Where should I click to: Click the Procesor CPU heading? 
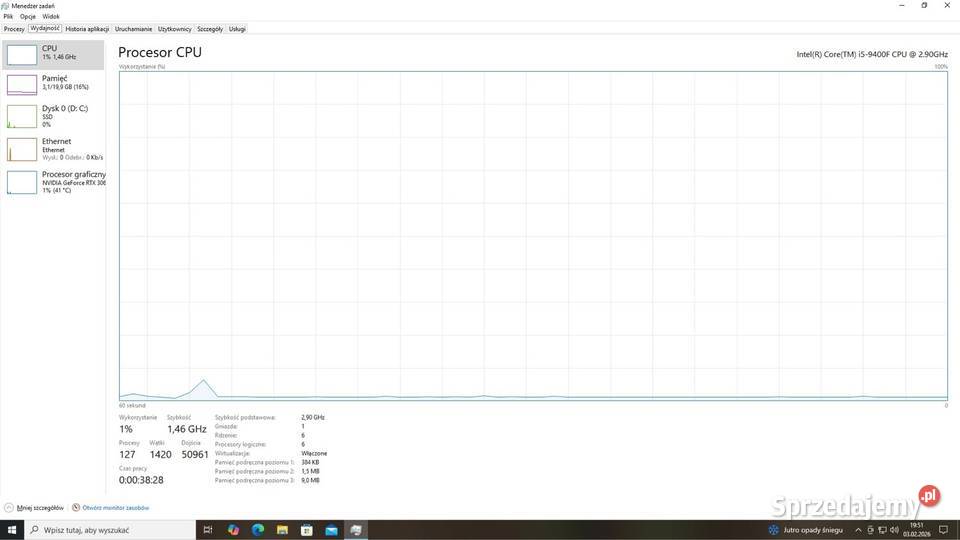click(x=160, y=52)
